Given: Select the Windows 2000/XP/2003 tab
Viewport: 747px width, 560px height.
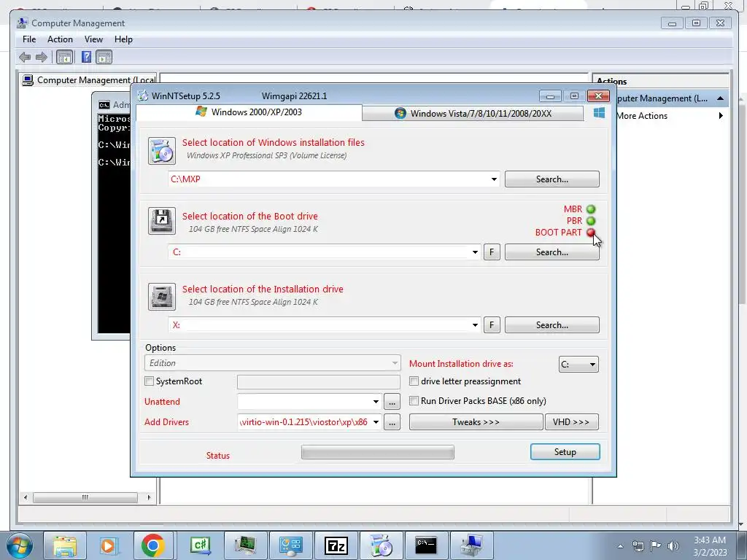Looking at the screenshot, I should click(249, 112).
